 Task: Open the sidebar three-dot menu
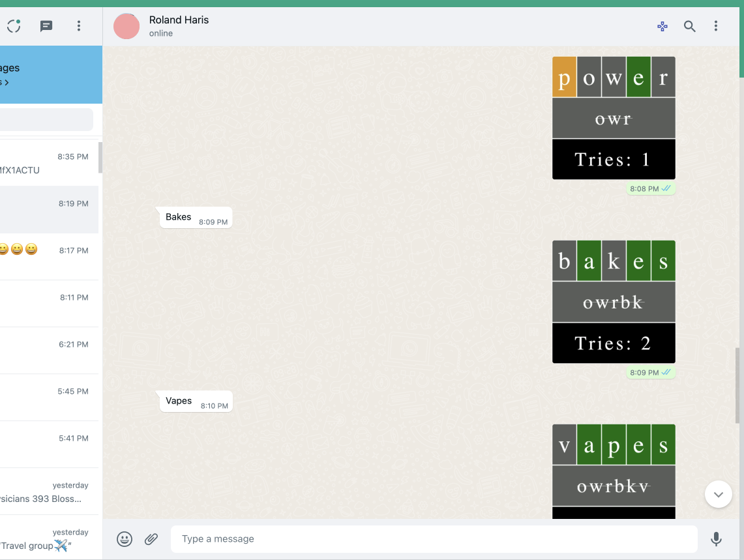(x=78, y=26)
